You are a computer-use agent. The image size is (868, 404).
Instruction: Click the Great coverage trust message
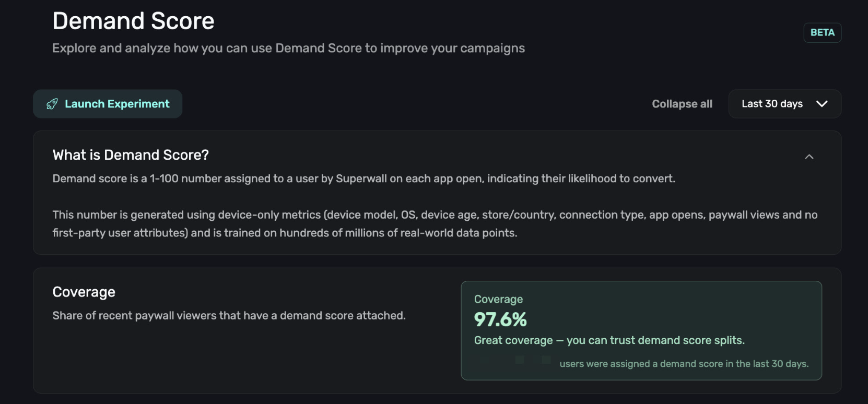[x=609, y=340]
